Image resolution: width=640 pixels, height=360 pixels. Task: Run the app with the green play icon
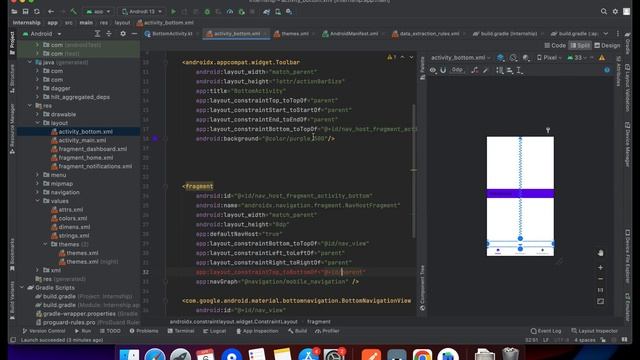point(173,12)
